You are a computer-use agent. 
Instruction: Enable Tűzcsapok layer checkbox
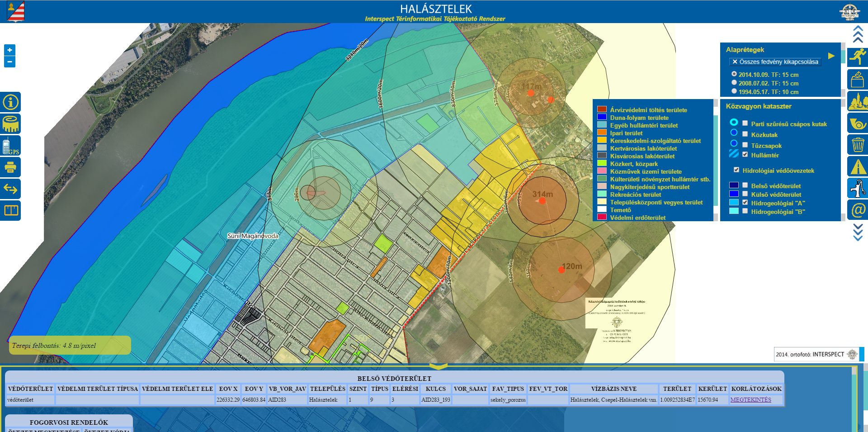click(745, 145)
